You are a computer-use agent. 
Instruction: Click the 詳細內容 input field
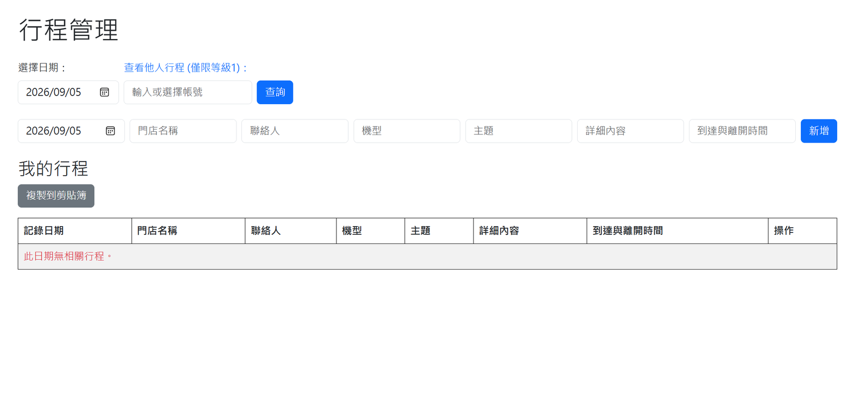point(630,131)
